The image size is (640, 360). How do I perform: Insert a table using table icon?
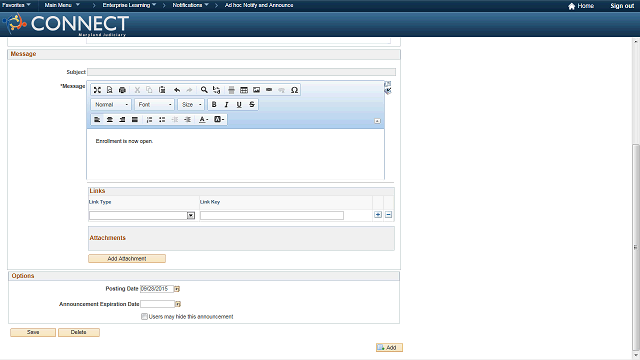244,90
